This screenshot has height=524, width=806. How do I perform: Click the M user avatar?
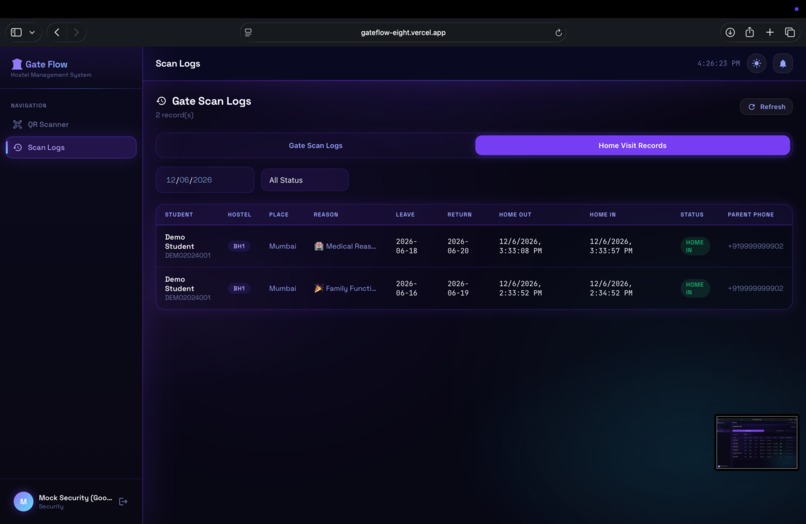(x=24, y=501)
